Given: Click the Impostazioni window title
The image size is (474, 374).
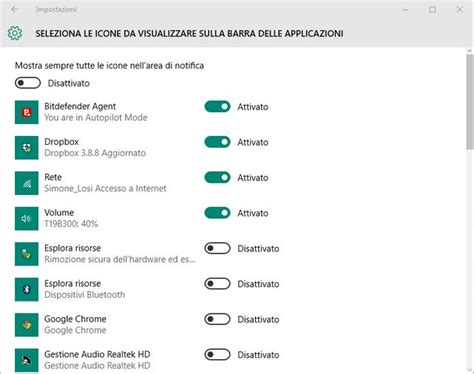Looking at the screenshot, I should (56, 9).
